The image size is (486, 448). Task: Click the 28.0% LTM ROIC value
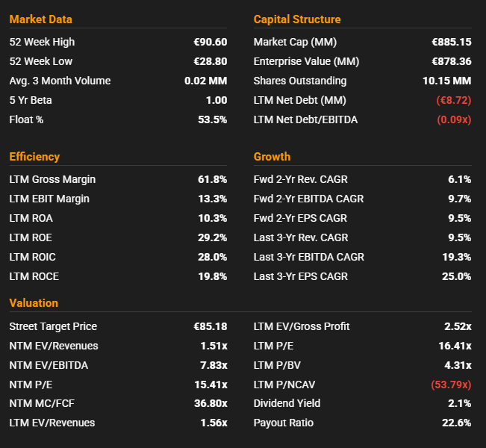pyautogui.click(x=211, y=257)
